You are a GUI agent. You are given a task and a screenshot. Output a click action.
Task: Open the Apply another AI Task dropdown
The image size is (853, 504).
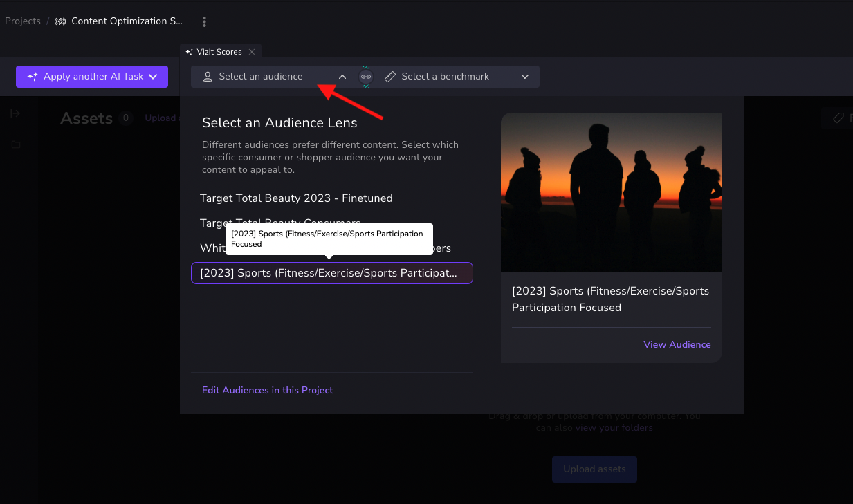pyautogui.click(x=92, y=77)
